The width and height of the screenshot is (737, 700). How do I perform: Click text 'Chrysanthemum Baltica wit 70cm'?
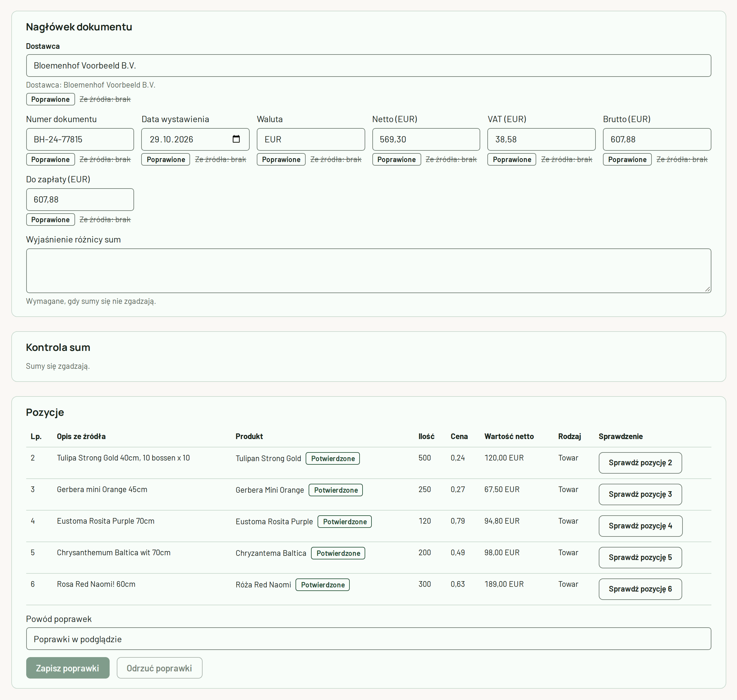(x=113, y=553)
